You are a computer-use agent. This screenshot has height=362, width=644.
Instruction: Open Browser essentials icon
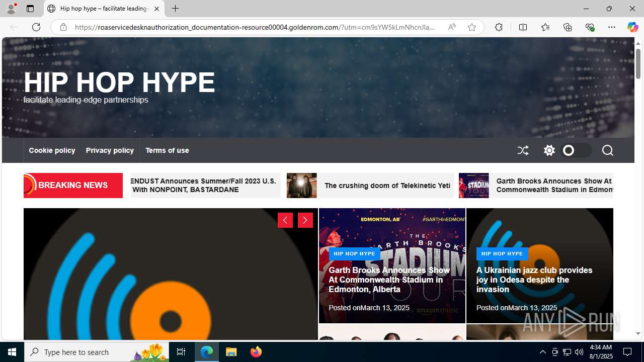coord(590,27)
